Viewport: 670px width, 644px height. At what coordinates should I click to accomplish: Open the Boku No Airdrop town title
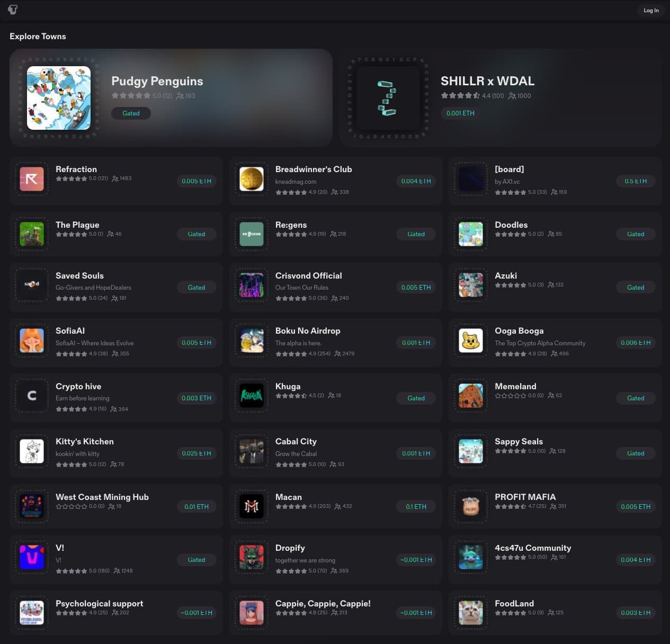(x=308, y=331)
